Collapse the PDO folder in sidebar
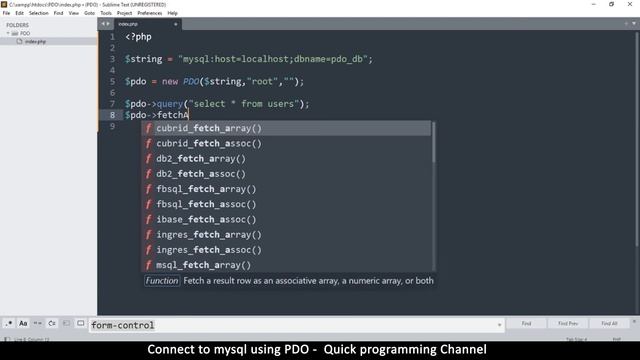The width and height of the screenshot is (640, 360). click(8, 33)
